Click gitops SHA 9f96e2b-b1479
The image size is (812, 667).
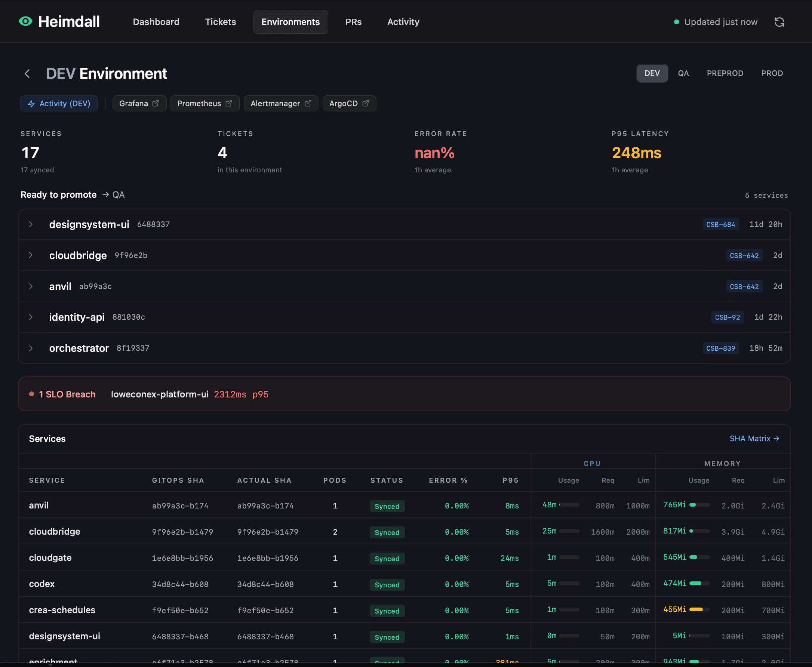point(182,532)
